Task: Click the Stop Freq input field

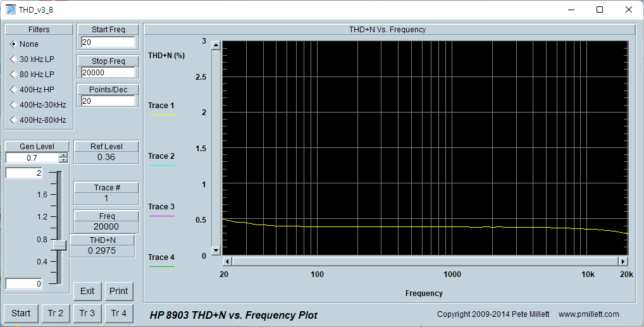Action: [108, 72]
